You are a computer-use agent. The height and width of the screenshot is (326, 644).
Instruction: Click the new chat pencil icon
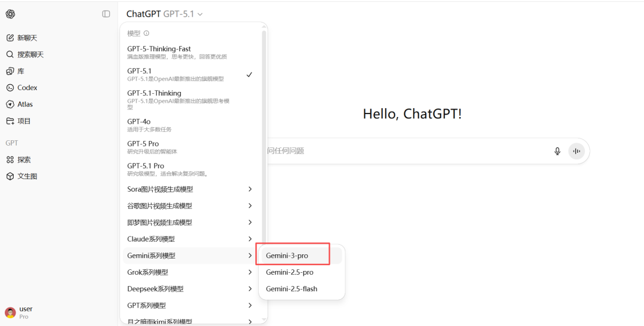10,38
